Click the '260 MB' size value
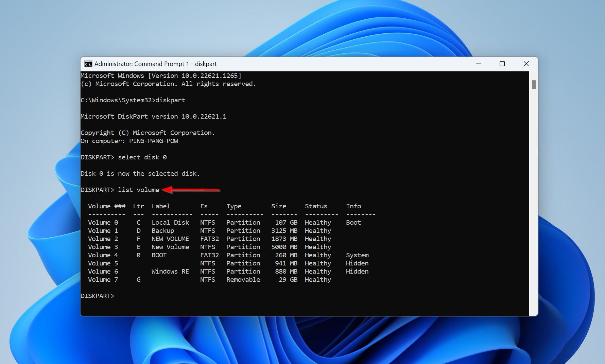This screenshot has width=605, height=364. coord(286,255)
